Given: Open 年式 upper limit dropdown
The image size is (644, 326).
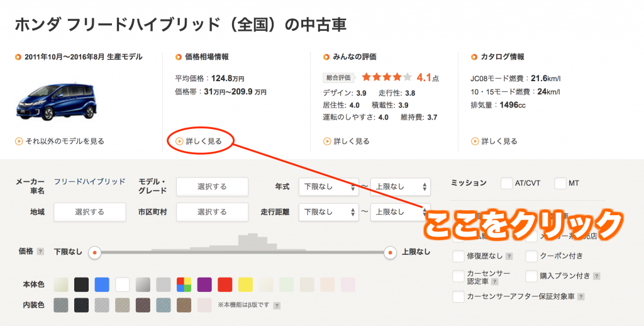Looking at the screenshot, I should 401,187.
